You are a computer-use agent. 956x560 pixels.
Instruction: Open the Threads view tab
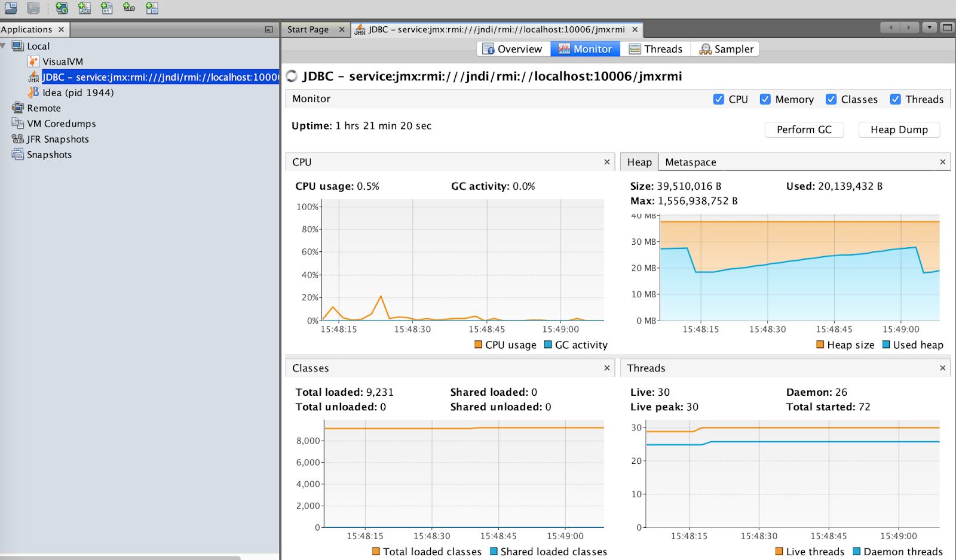click(655, 49)
